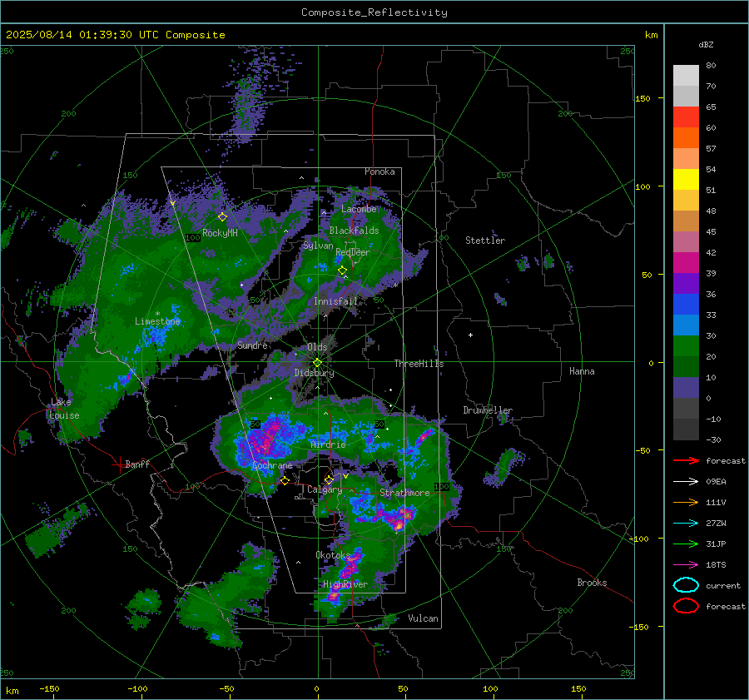Click the cyan 27ZW arrow legend icon
This screenshot has width=749, height=700.
[686, 524]
